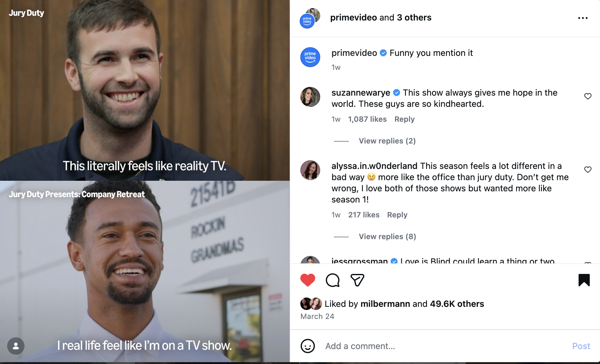Viewport: 600px width, 364px height.
Task: Click inside Add a comment field
Action: (444, 346)
